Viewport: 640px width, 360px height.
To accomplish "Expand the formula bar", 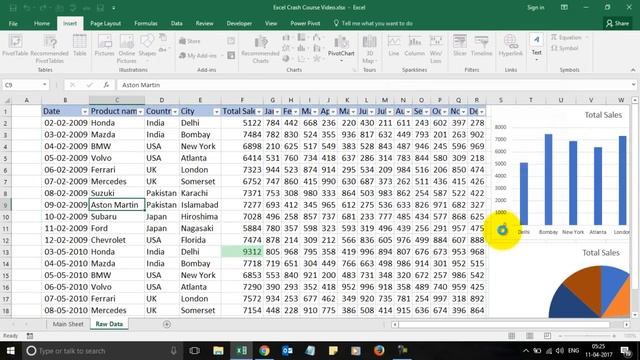I will coord(633,85).
